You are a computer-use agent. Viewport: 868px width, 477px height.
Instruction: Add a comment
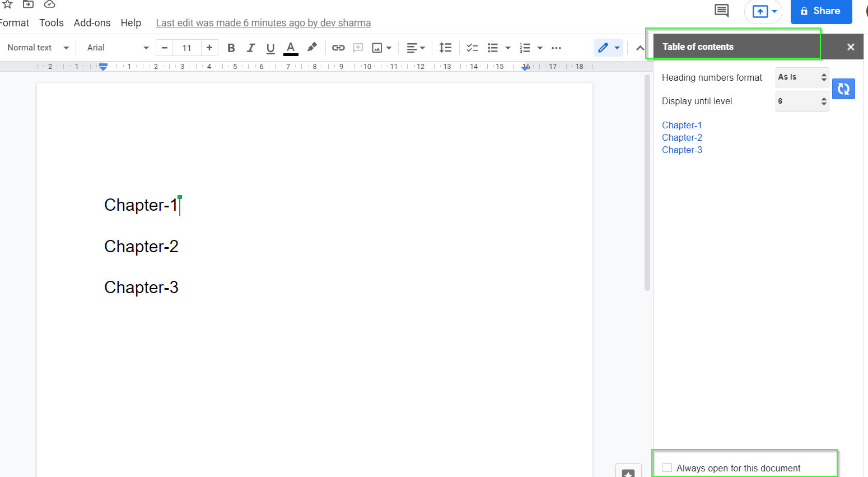[x=358, y=48]
